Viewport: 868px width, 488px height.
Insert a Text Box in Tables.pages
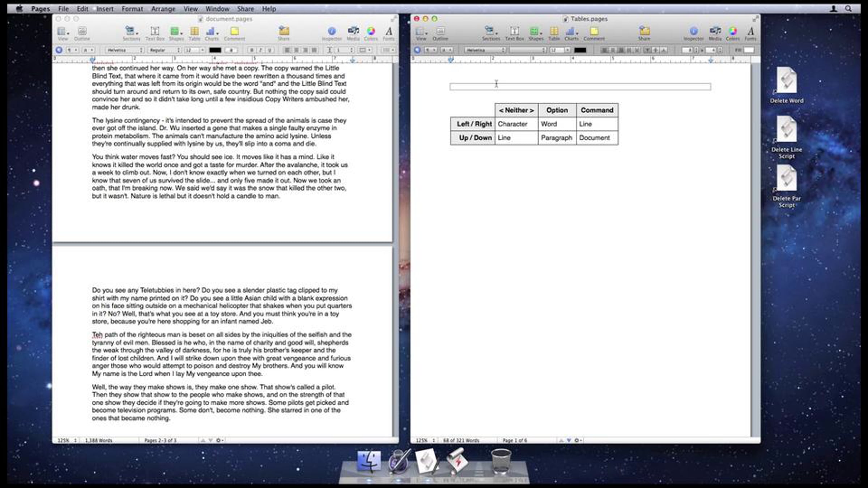514,32
